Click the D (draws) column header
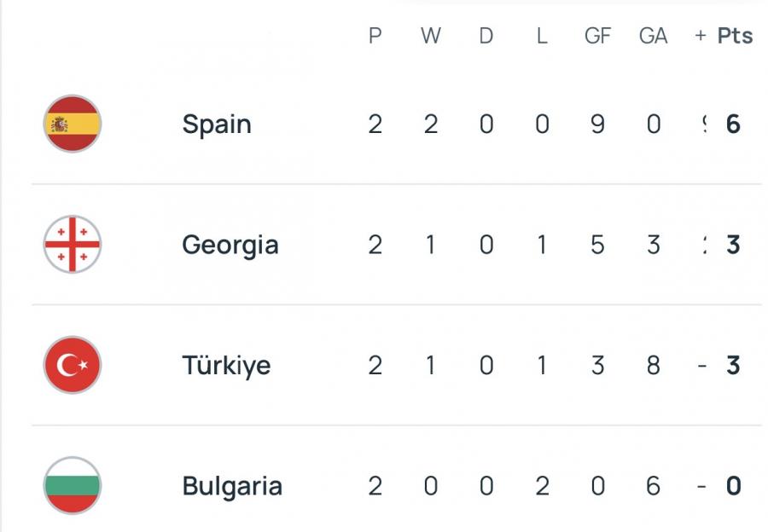 [486, 36]
